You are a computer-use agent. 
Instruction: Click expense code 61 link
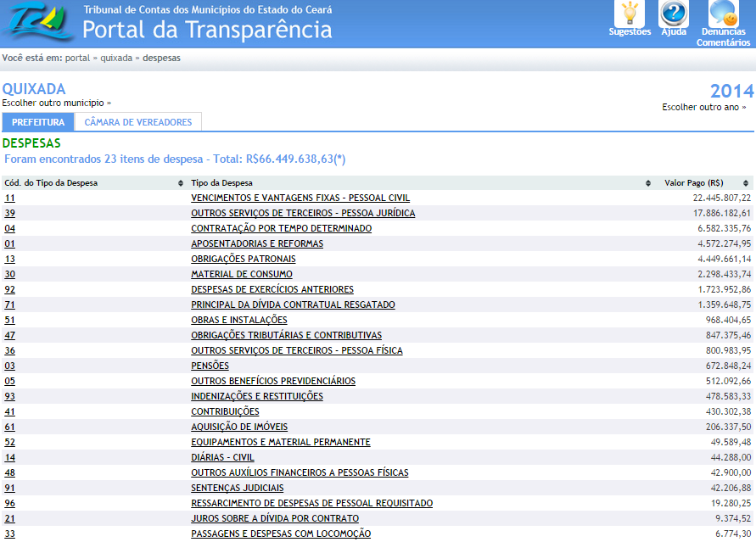pyautogui.click(x=10, y=427)
